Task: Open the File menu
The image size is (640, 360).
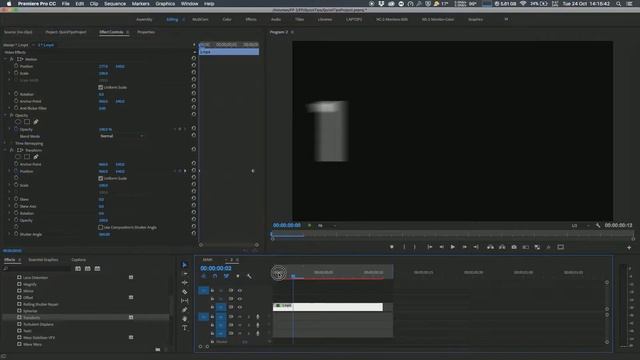Action: point(65,4)
